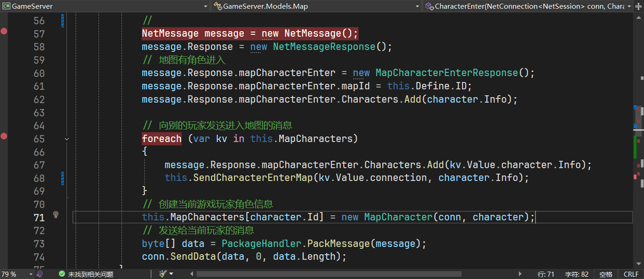644x279 pixels.
Task: Click the line number indicator 行: 71
Action: pos(545,274)
